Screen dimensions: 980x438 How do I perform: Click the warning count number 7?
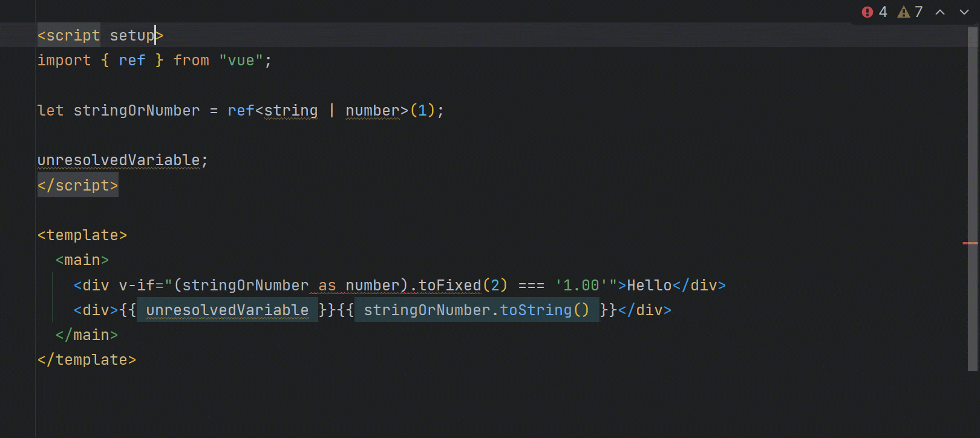tap(918, 12)
